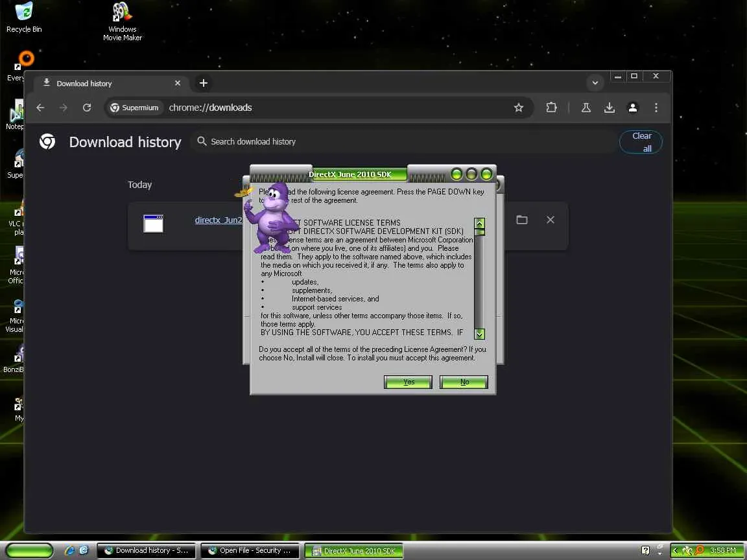
Task: Select the Download history tab
Action: pos(110,84)
